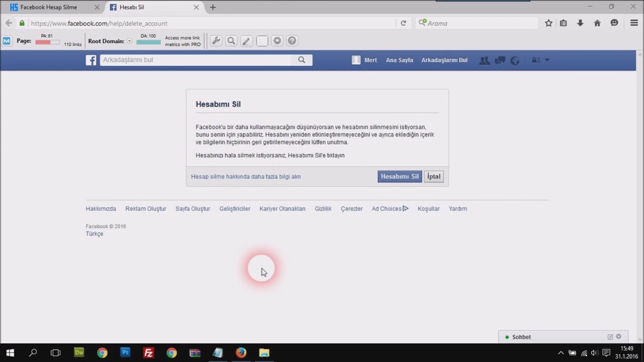Click the Arama search box in Firefox

[478, 23]
